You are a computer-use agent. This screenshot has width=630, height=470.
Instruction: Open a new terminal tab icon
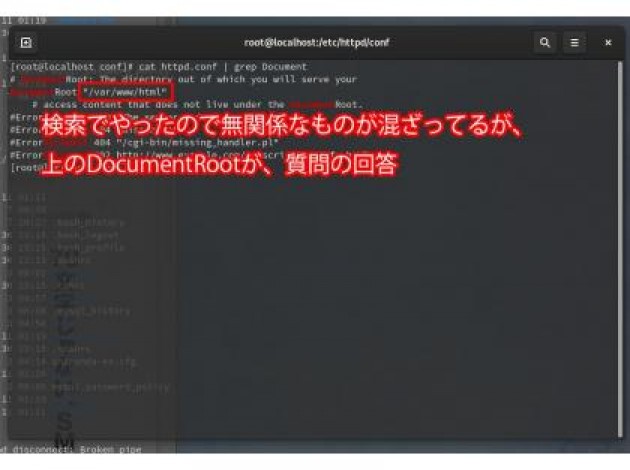(x=26, y=42)
